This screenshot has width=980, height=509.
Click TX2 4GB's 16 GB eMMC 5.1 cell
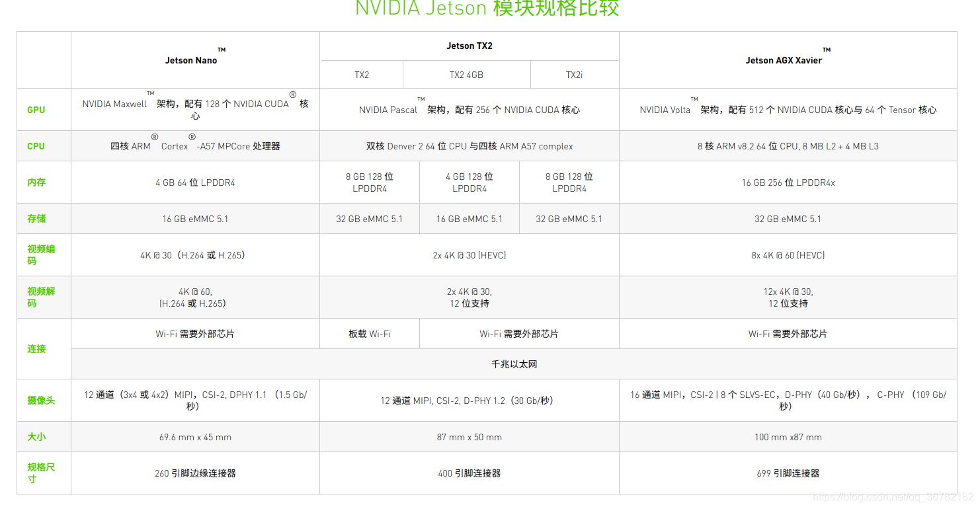click(470, 219)
